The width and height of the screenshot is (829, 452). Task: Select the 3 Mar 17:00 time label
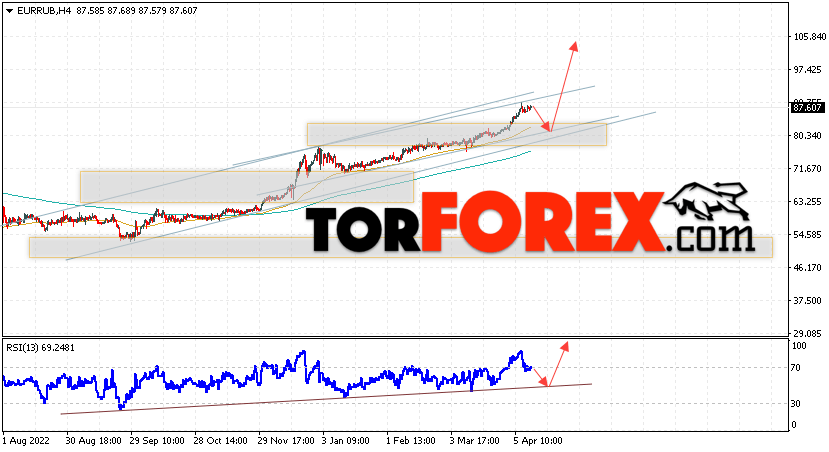click(475, 441)
